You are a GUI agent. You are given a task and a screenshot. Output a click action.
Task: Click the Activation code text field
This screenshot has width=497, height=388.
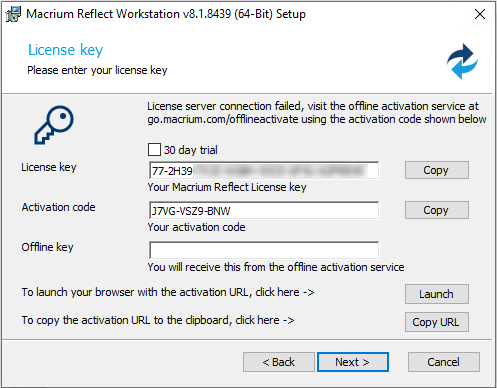click(264, 210)
